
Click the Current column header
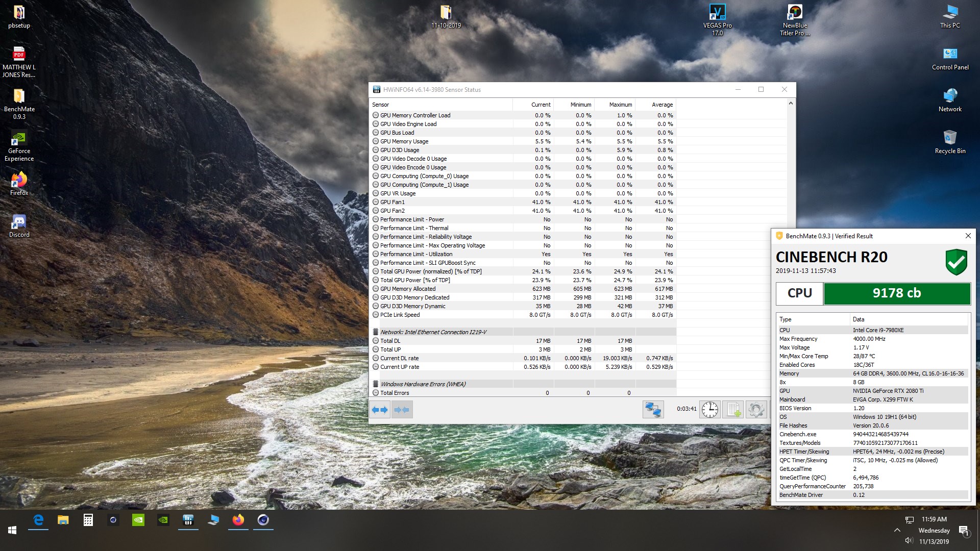pyautogui.click(x=533, y=105)
